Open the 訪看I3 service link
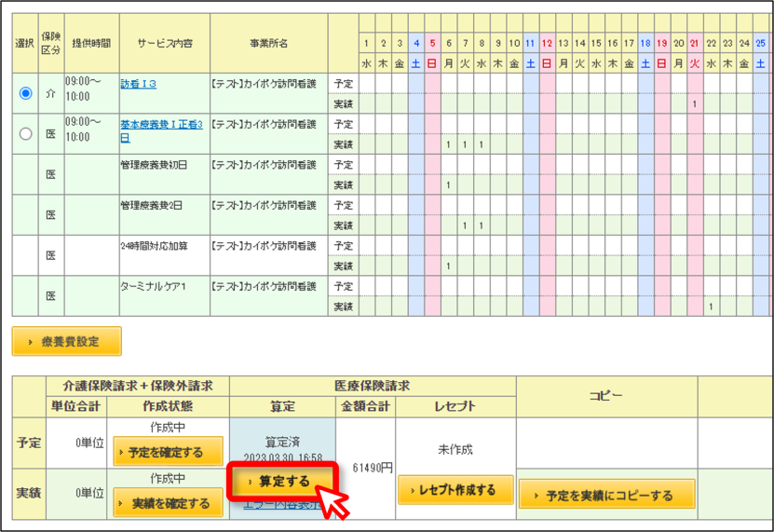The width and height of the screenshot is (774, 532). coord(138,84)
